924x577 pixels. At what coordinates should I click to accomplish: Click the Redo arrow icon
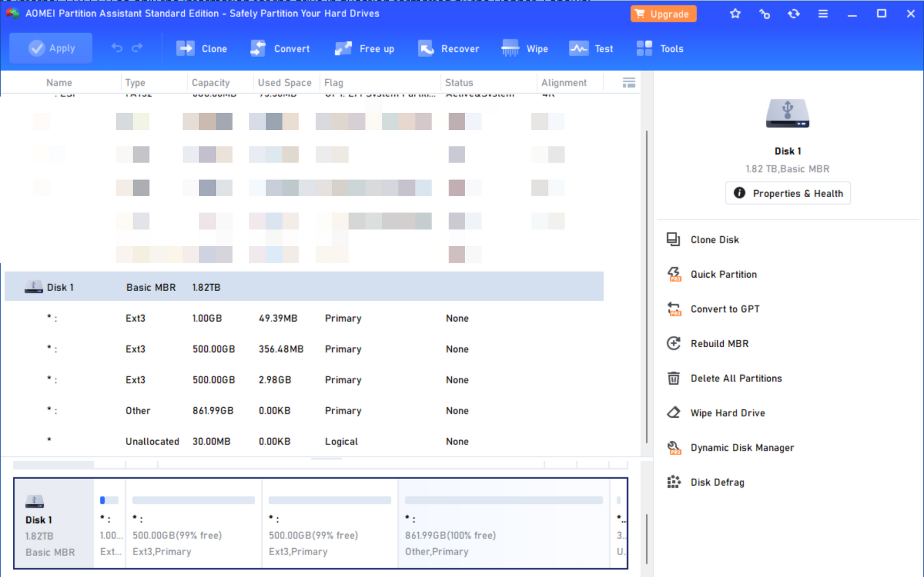(x=137, y=48)
